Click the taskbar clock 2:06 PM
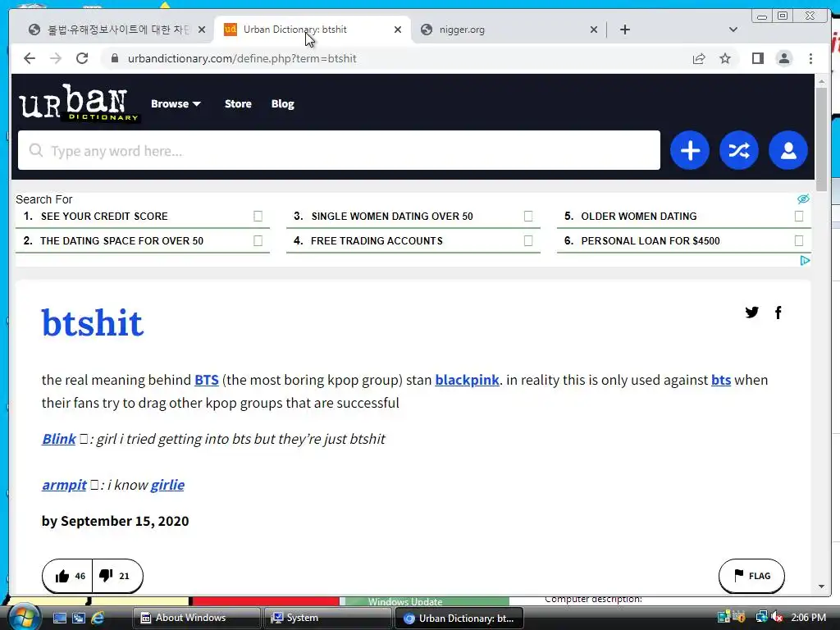Viewport: 840px width, 630px height. pos(808,617)
